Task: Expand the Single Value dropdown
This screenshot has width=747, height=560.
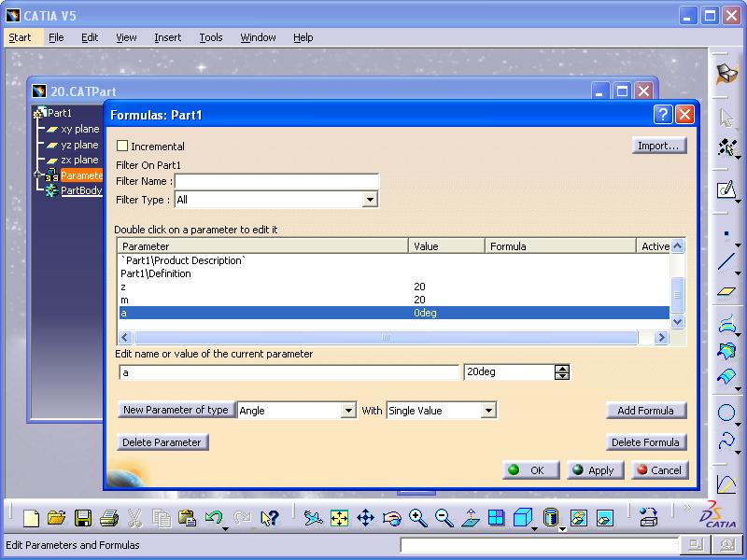Action: point(487,411)
